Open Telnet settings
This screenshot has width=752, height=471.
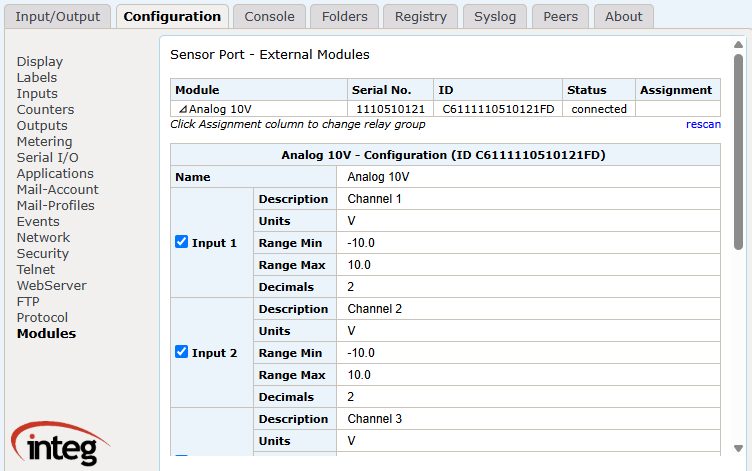pyautogui.click(x=36, y=269)
